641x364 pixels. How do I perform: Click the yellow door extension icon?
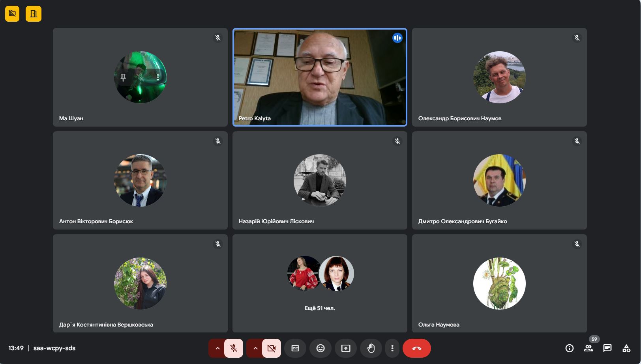34,14
